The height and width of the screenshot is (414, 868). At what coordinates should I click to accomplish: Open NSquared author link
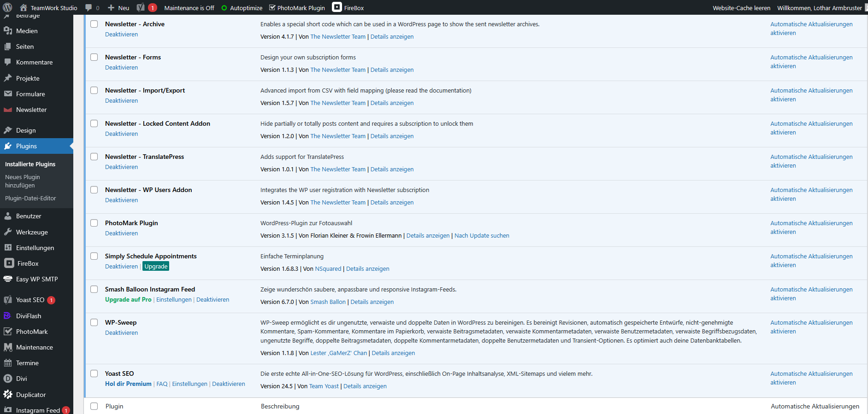pyautogui.click(x=328, y=268)
